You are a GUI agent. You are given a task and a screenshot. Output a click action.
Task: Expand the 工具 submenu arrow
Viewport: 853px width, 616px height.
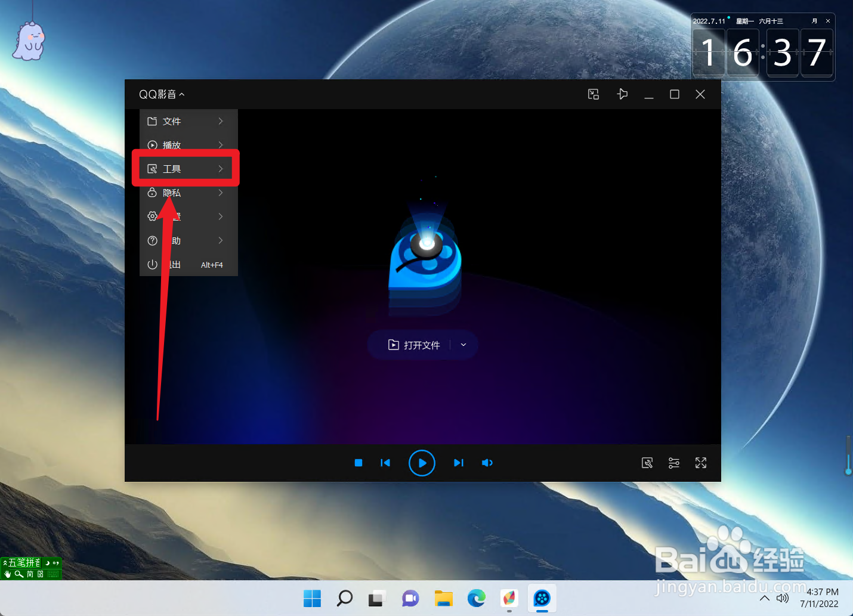tap(221, 169)
